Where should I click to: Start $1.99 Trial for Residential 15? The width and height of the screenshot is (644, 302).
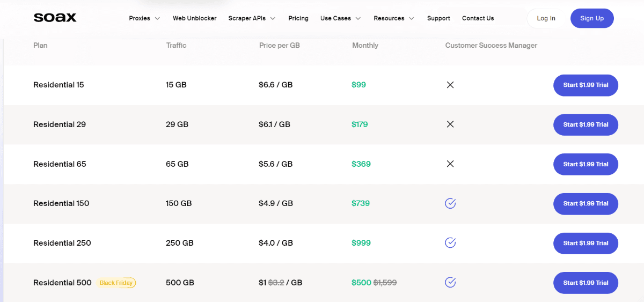586,85
